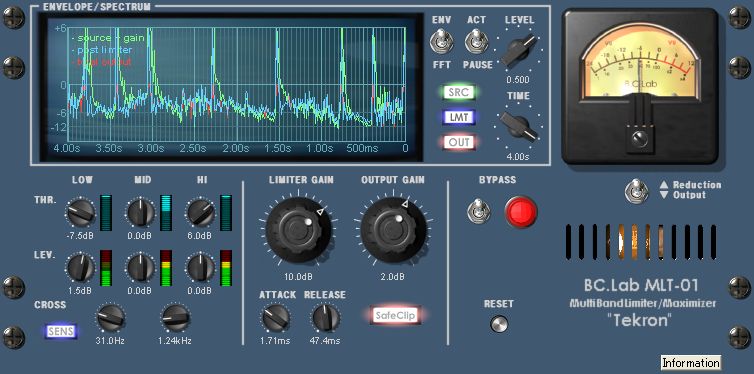Viewport: 754px width, 374px height.
Task: Click the OUTPUT GAIN large knob
Action: (x=393, y=230)
